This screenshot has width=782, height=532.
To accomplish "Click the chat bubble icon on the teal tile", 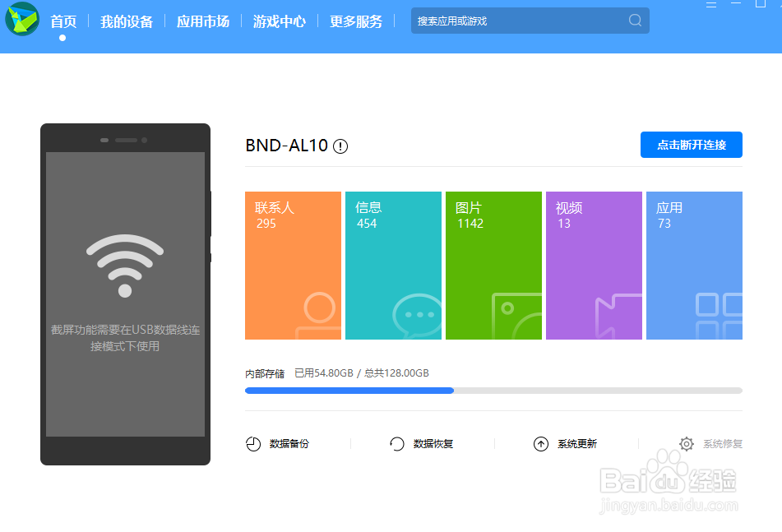I will [417, 316].
